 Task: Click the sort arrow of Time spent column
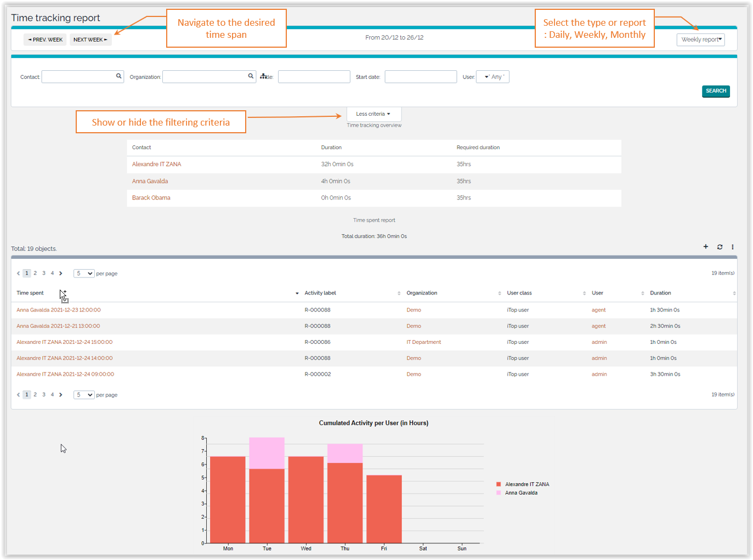click(297, 293)
